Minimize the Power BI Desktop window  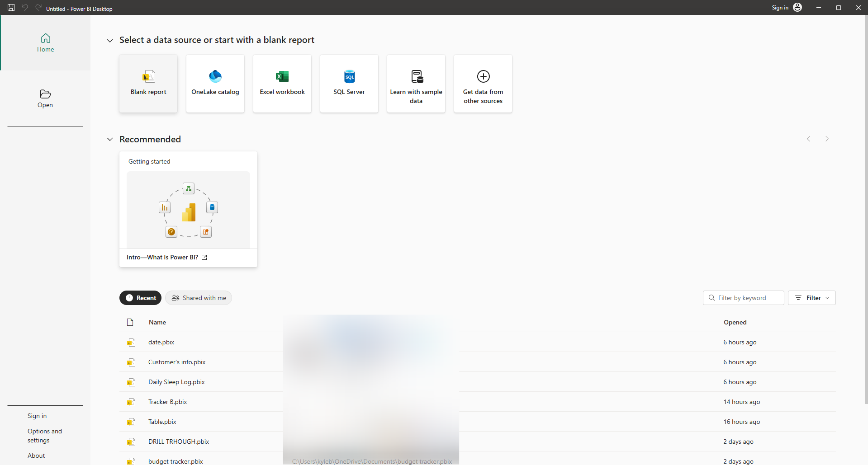click(819, 8)
